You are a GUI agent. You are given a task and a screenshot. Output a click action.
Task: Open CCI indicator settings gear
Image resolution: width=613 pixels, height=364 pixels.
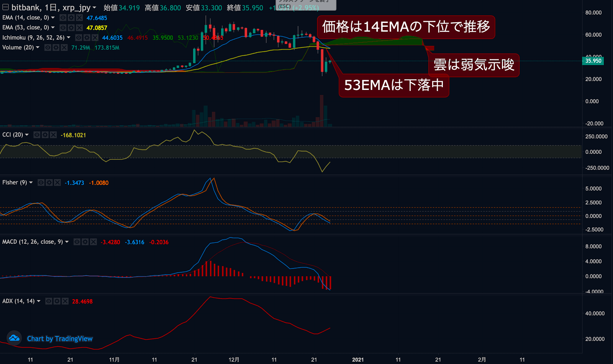45,135
